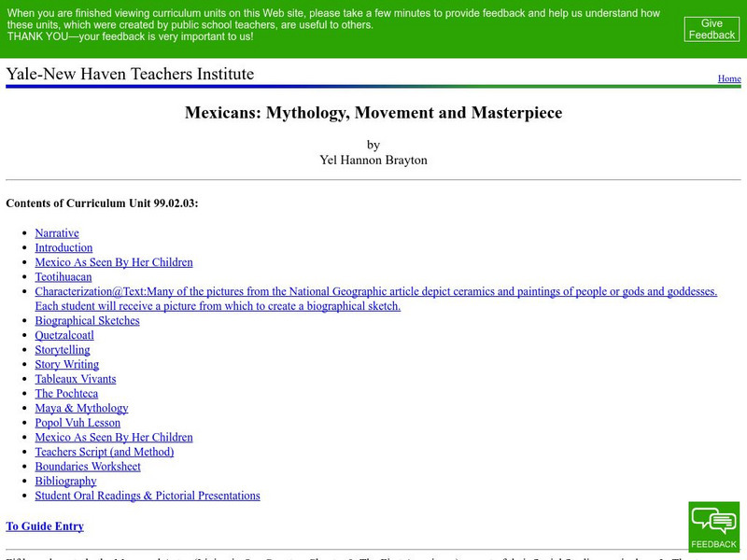Image resolution: width=747 pixels, height=560 pixels.
Task: Open the Tableaux Vivants link
Action: 76,379
